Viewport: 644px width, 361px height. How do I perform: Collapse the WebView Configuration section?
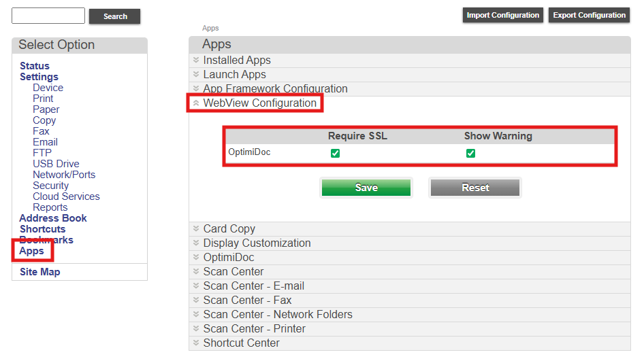[259, 103]
